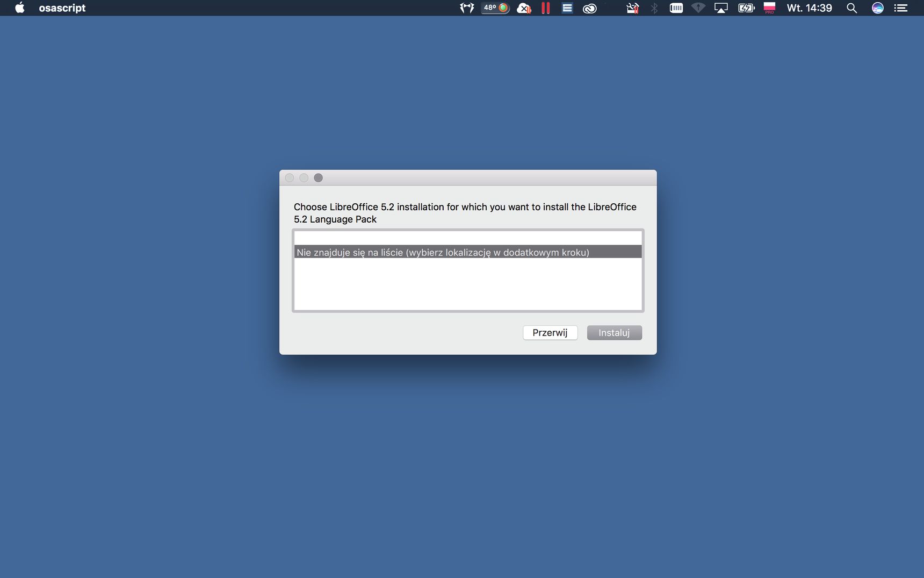Screen dimensions: 924x578
Task: Click the satellite dish menu bar icon
Action: tap(633, 8)
